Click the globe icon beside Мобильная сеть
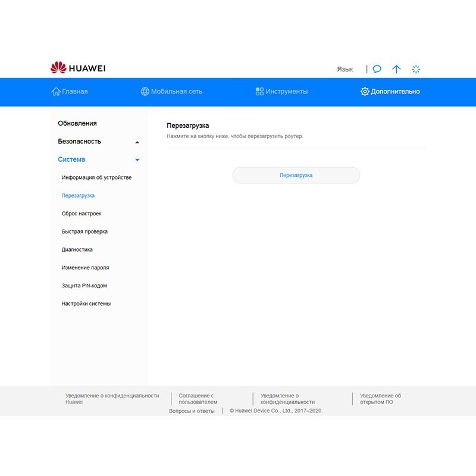476x476 pixels. pyautogui.click(x=145, y=92)
